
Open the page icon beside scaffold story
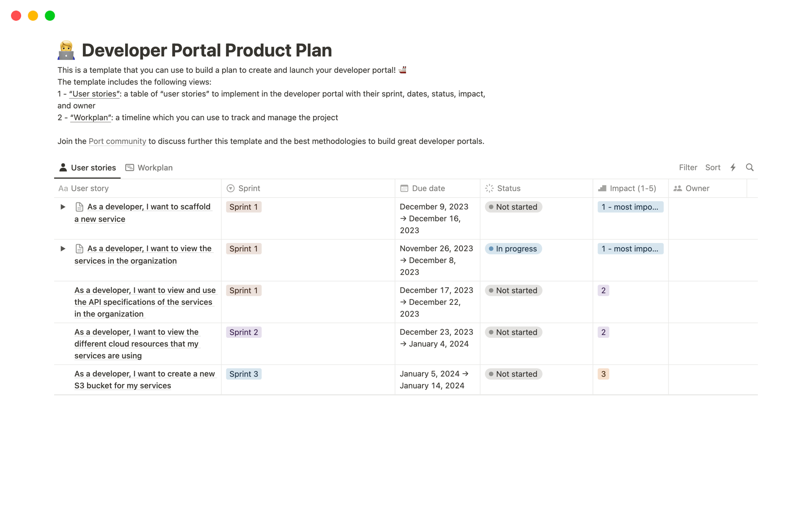click(79, 207)
